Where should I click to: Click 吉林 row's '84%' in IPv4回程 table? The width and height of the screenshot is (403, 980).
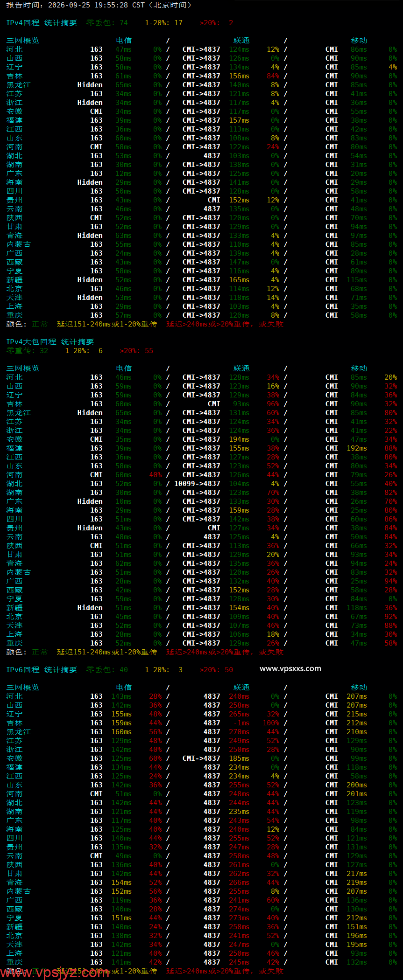click(273, 76)
